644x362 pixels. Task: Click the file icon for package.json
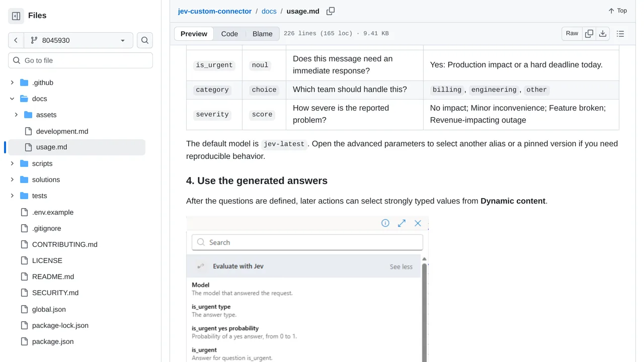pos(24,341)
